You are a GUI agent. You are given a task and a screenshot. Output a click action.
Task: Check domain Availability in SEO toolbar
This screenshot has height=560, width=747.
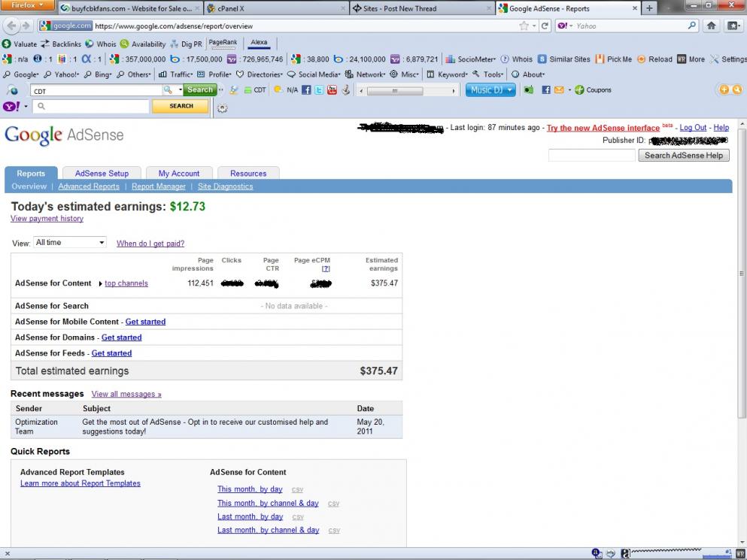[143, 44]
